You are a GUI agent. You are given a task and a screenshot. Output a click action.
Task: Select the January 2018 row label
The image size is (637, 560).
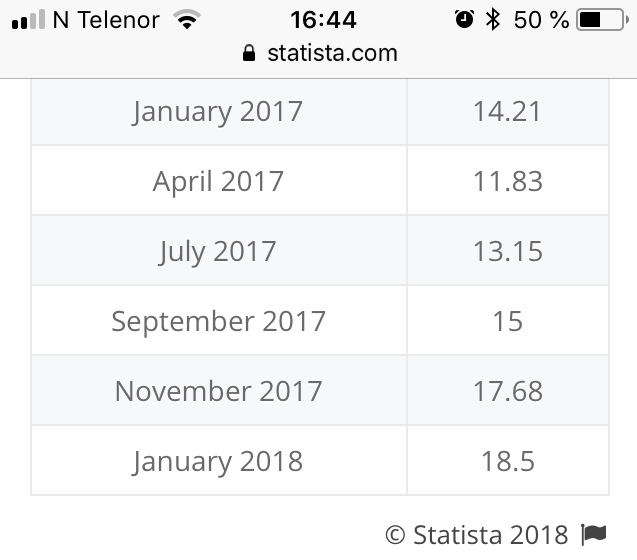point(218,461)
